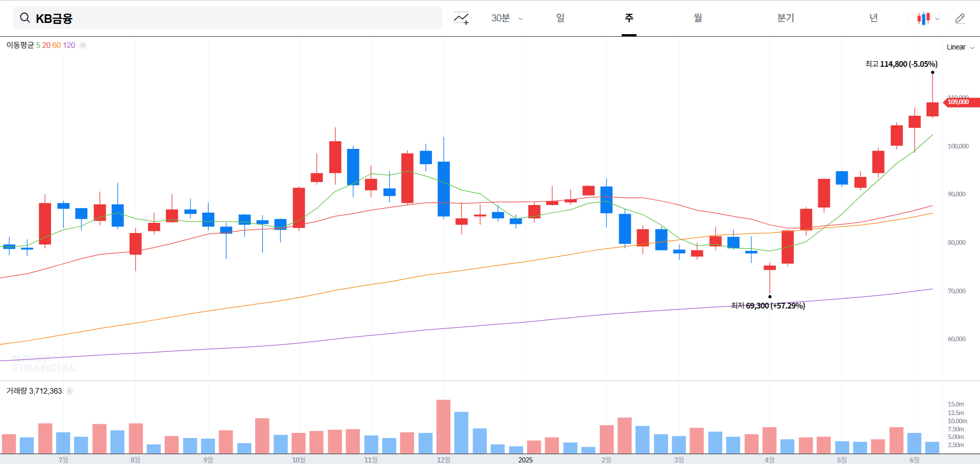Switch to the 월 monthly tab
The width and height of the screenshot is (980, 464).
pos(698,18)
